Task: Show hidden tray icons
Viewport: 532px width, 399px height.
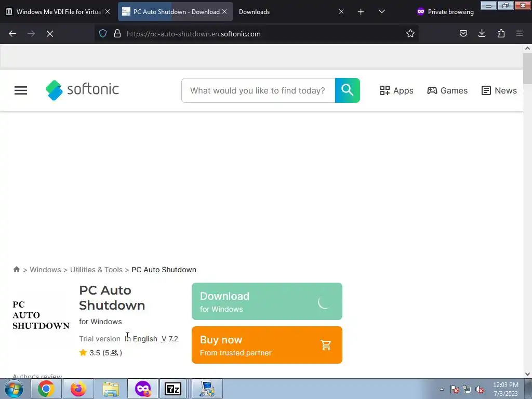Action: (x=442, y=389)
